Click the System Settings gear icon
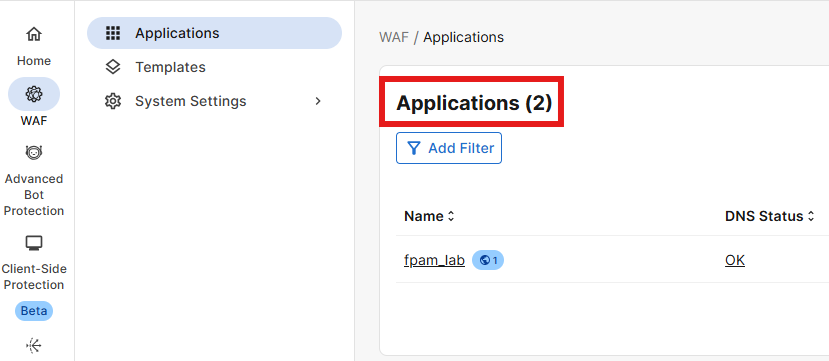This screenshot has height=361, width=829. click(113, 101)
